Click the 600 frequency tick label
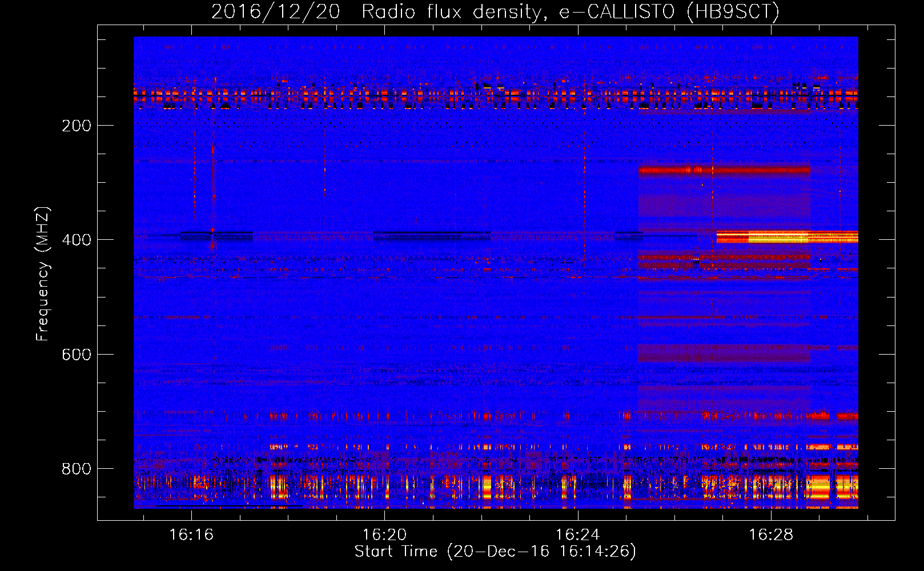924x571 pixels. click(77, 355)
